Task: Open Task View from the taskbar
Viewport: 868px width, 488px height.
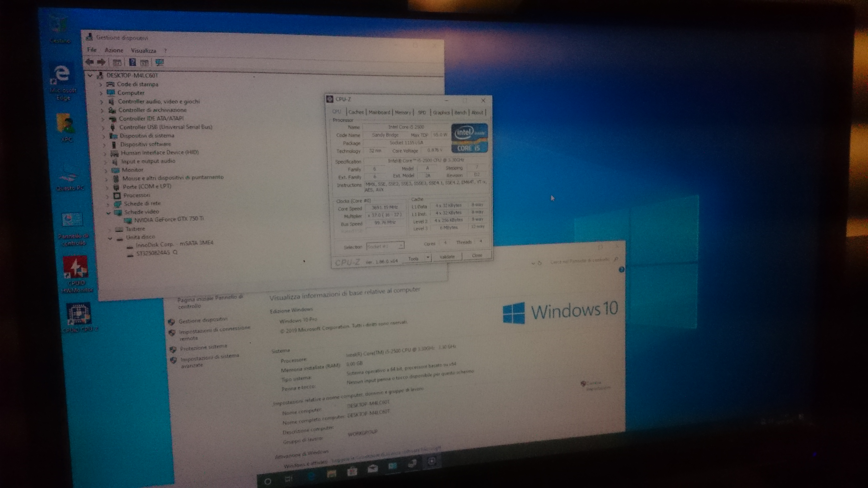Action: [289, 479]
